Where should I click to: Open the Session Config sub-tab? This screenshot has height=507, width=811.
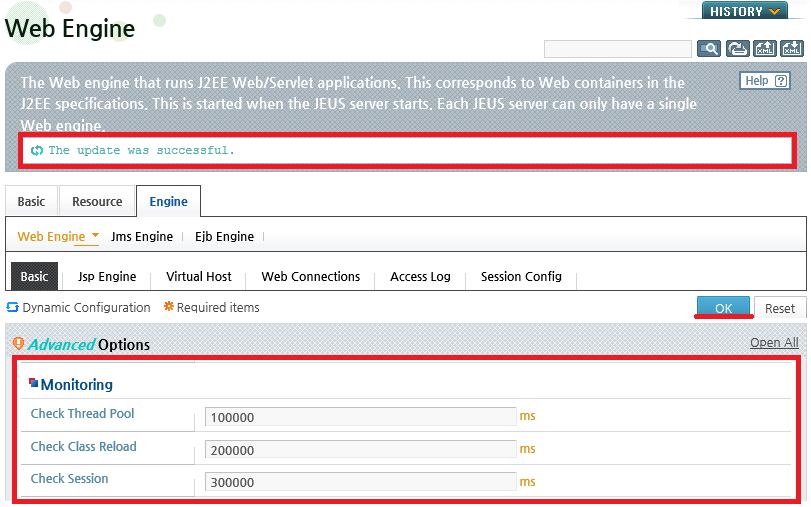pos(521,276)
